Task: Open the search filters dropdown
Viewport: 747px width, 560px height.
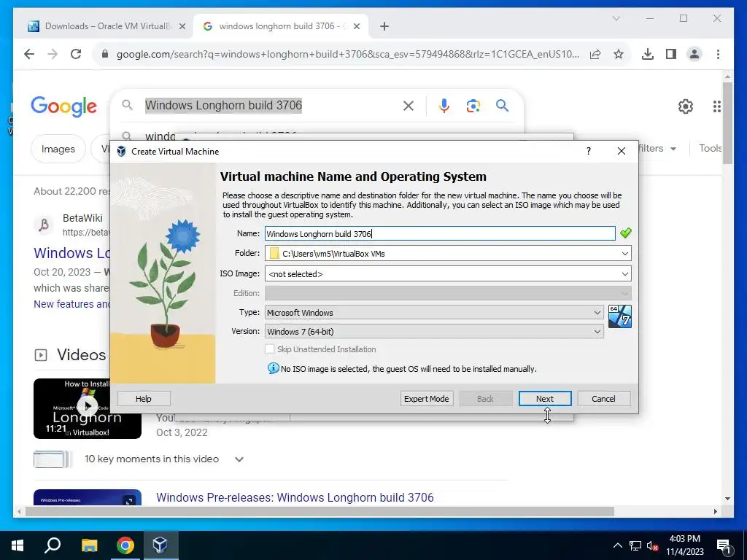Action: pos(658,149)
